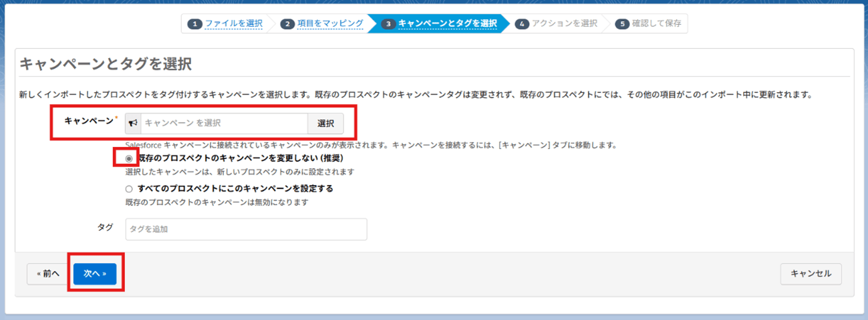The height and width of the screenshot is (320, 868).
Task: Select radio '既存のプロスペクトのキャンペーンを変更しない (推奨)'
Action: 129,158
